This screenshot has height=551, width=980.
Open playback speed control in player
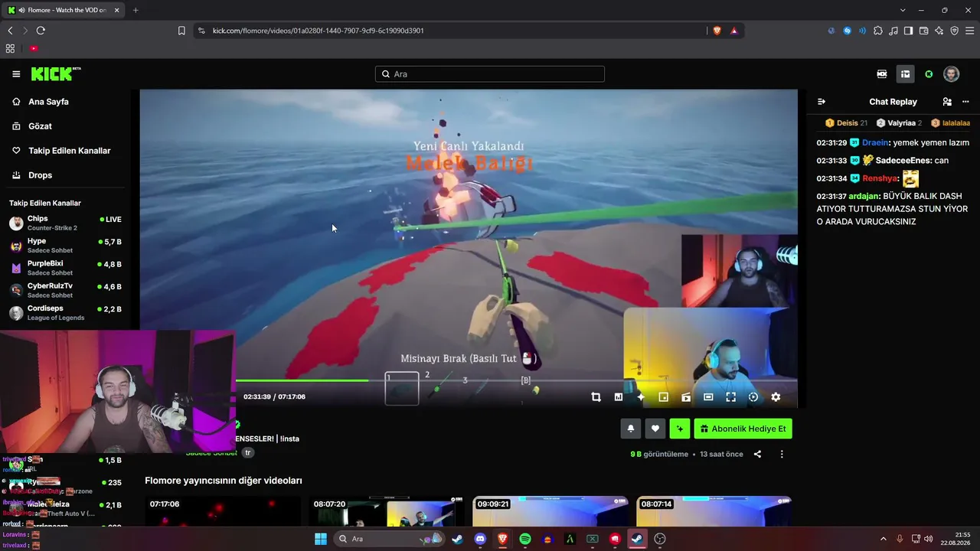pyautogui.click(x=753, y=397)
